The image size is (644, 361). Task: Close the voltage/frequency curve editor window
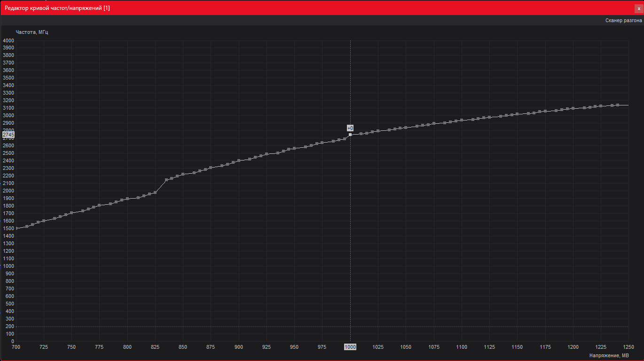(638, 8)
